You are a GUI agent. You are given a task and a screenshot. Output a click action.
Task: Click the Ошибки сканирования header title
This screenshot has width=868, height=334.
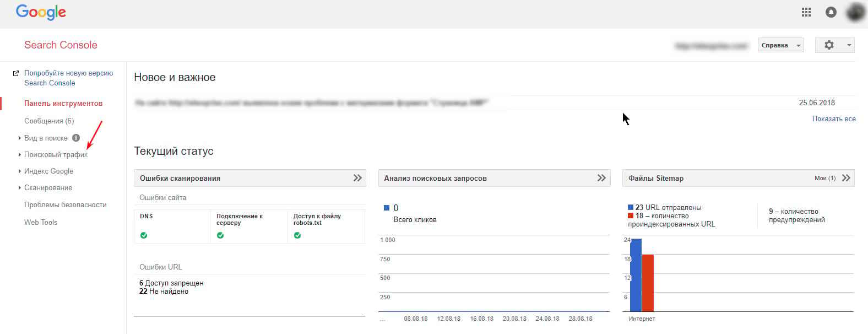[x=180, y=178]
